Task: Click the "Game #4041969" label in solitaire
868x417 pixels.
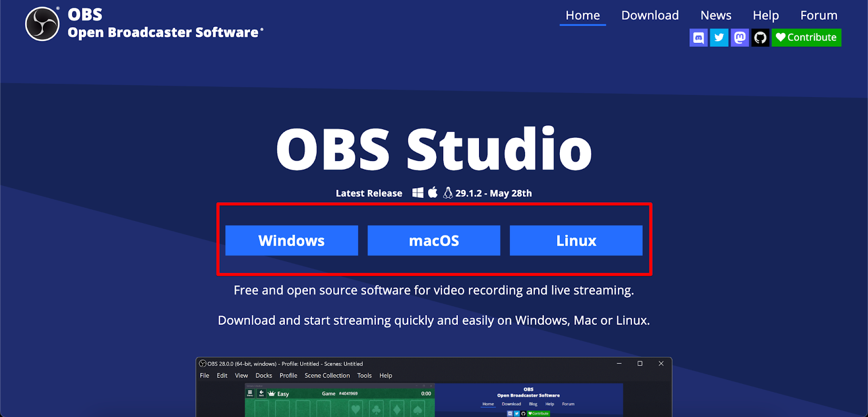Action: click(340, 394)
